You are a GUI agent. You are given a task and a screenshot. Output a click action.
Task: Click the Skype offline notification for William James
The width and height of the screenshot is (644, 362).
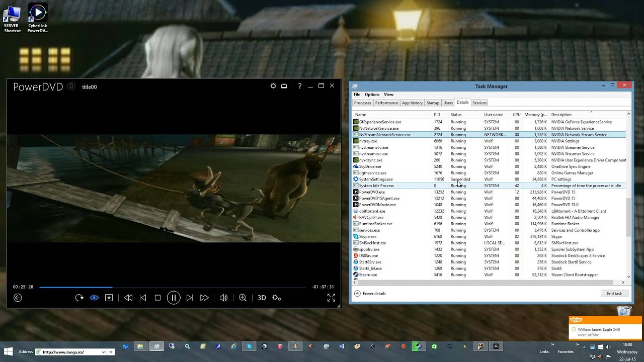point(605,328)
